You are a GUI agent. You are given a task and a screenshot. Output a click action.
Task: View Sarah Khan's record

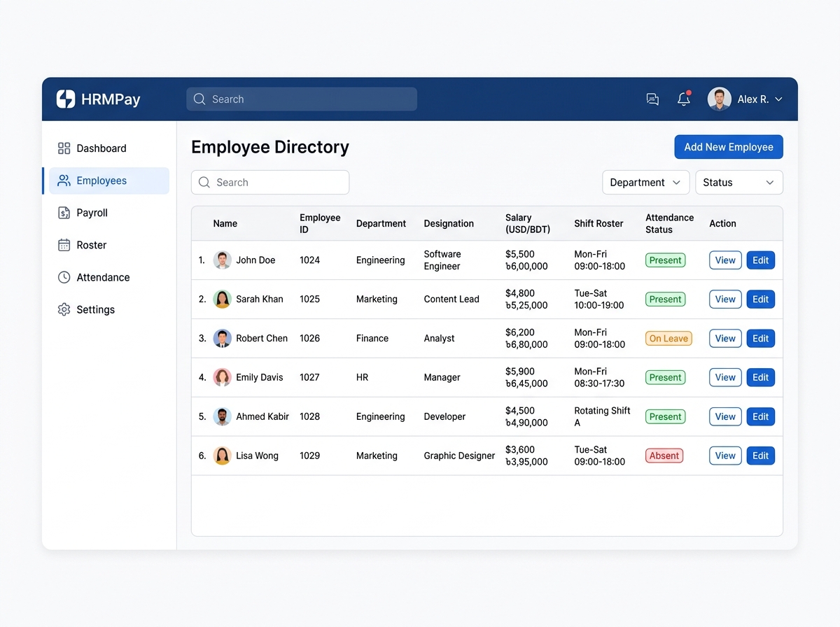point(725,300)
